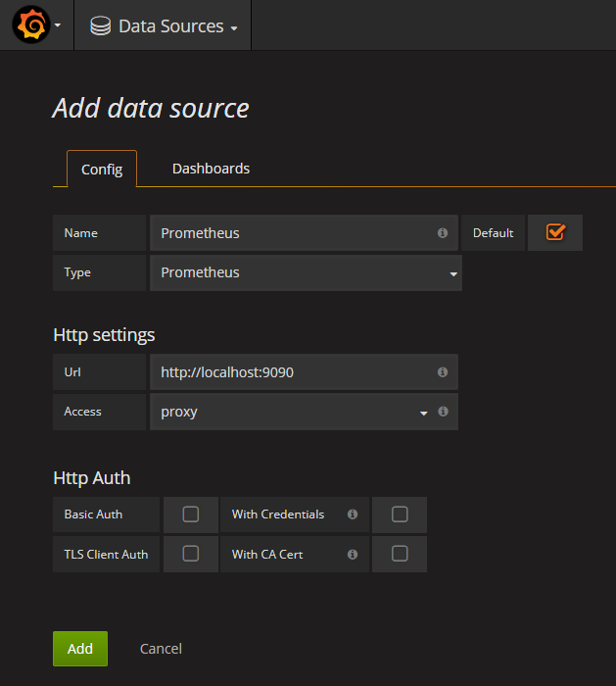Viewport: 616px width, 686px height.
Task: Switch to the Config tab
Action: tap(102, 169)
